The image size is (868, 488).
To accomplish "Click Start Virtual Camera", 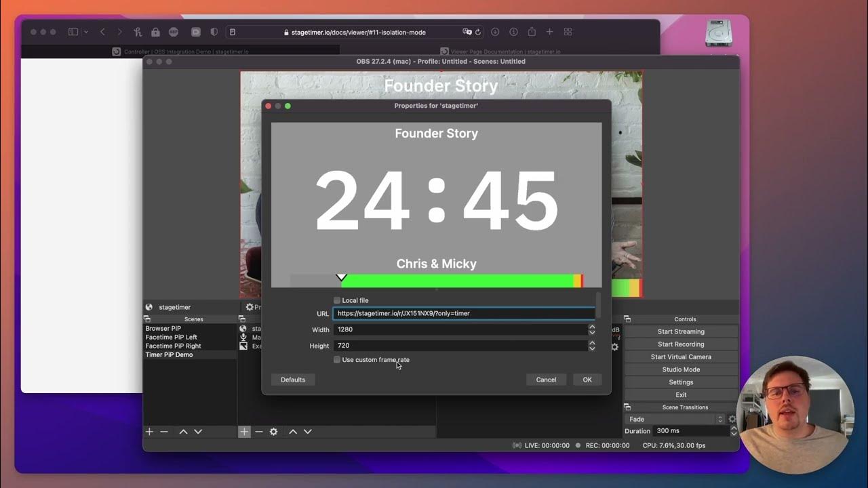I will point(681,357).
